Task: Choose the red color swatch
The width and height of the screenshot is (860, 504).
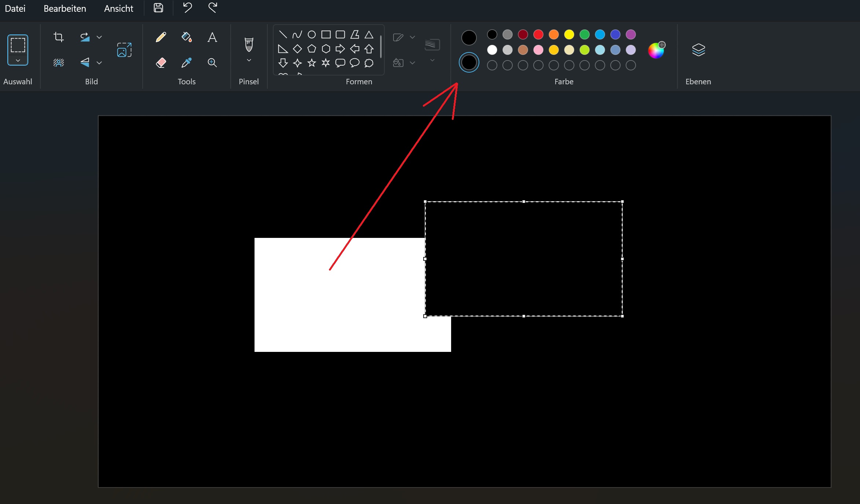Action: tap(538, 34)
